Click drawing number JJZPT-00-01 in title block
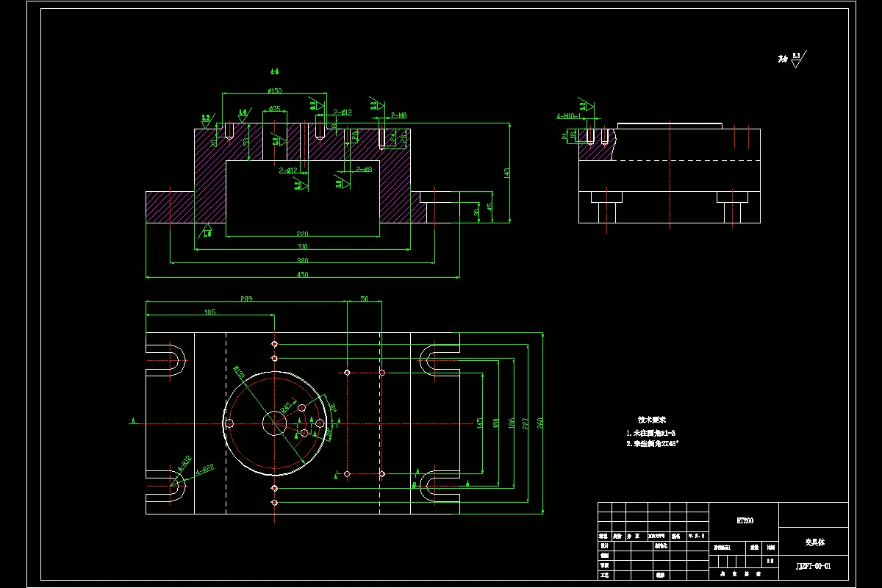882x588 pixels. click(814, 567)
